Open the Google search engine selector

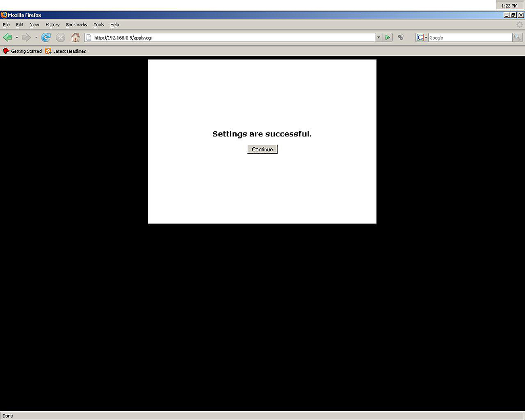pos(421,37)
